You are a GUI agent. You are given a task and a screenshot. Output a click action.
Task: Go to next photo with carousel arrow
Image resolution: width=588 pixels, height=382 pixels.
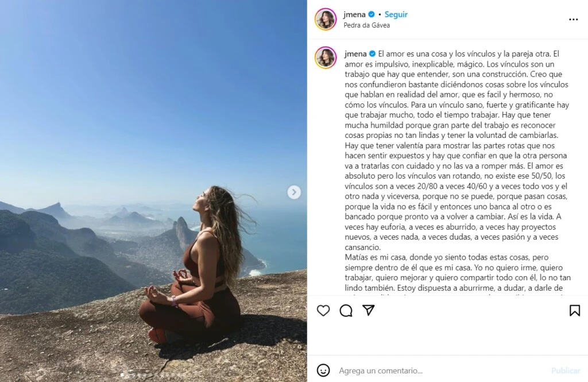click(294, 192)
